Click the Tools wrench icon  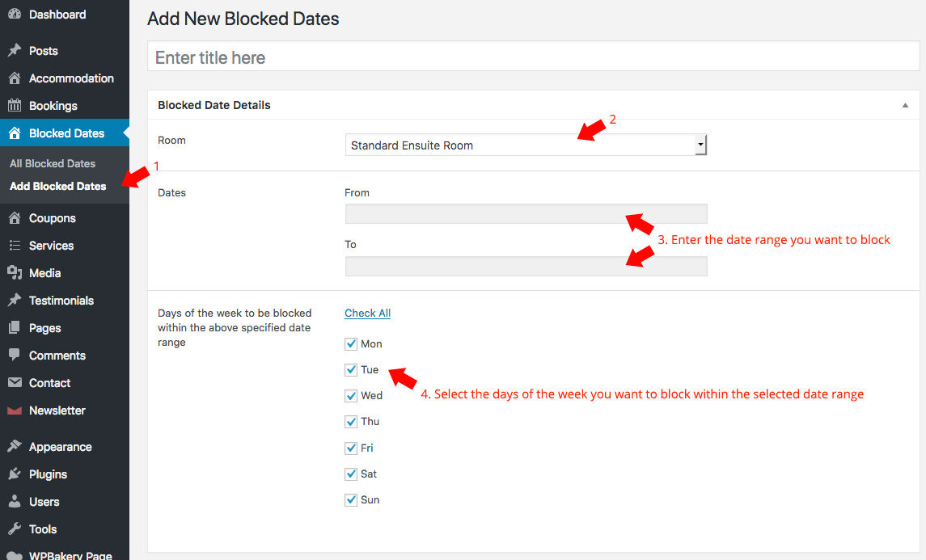[15, 529]
